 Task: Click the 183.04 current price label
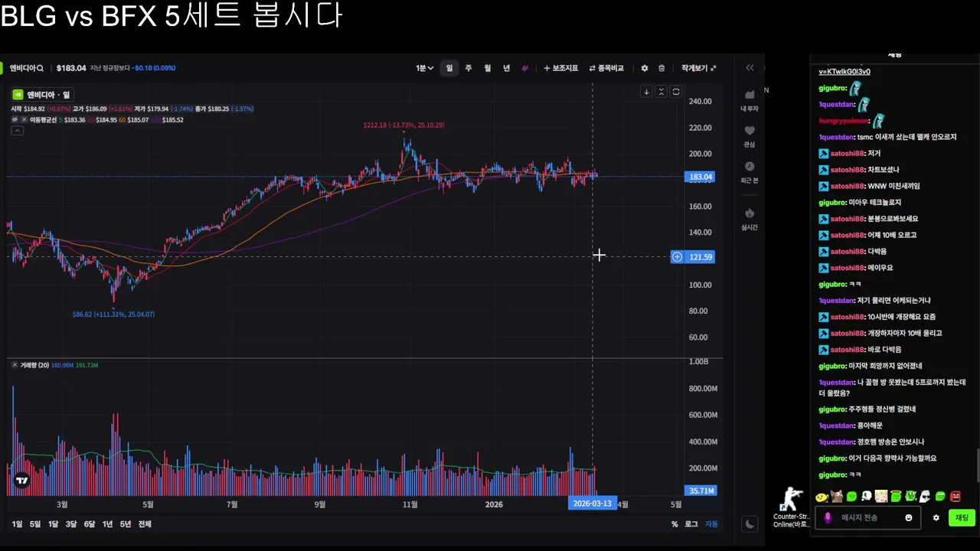click(x=700, y=177)
